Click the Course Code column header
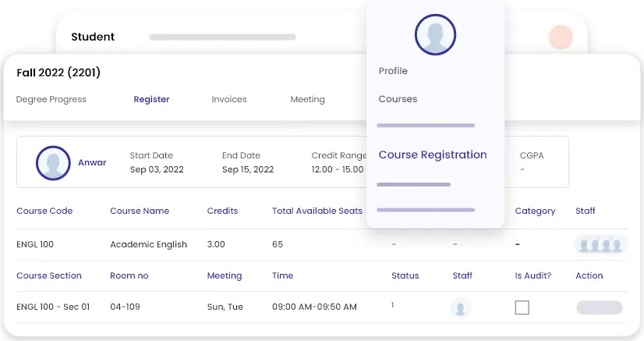 (x=44, y=211)
